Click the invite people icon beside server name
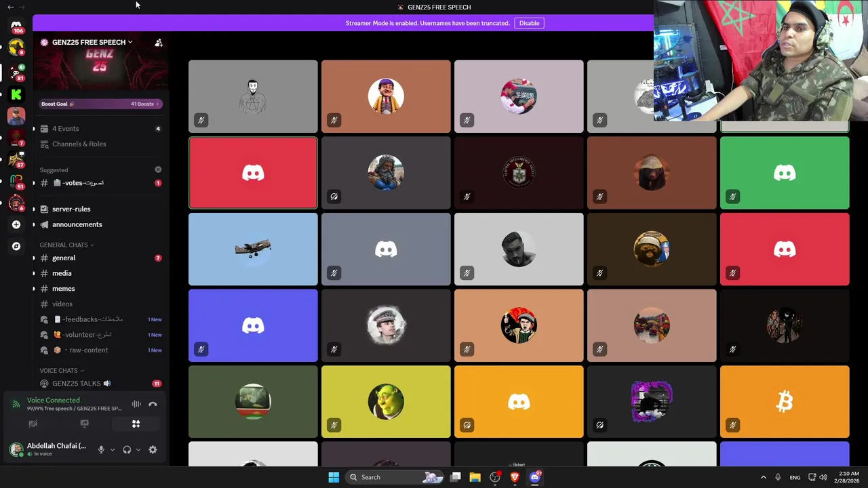Image resolution: width=868 pixels, height=488 pixels. click(159, 43)
